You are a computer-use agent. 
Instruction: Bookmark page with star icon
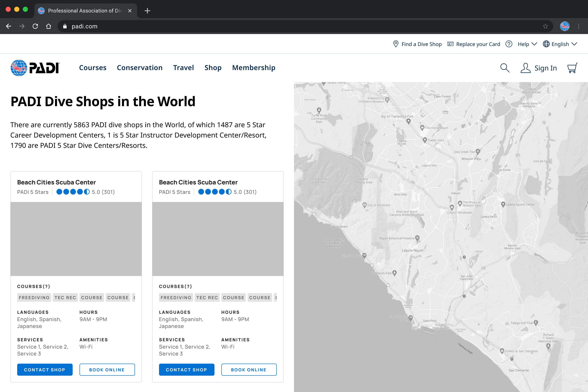click(x=545, y=26)
